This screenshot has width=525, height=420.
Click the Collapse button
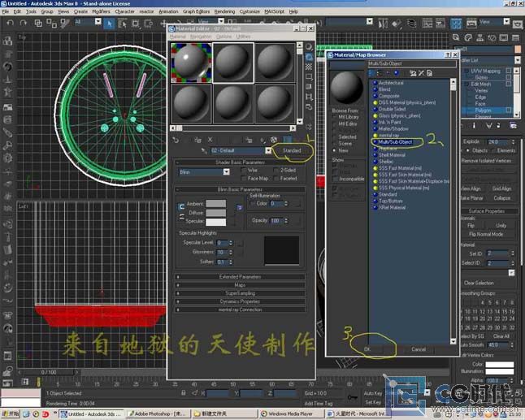click(502, 197)
